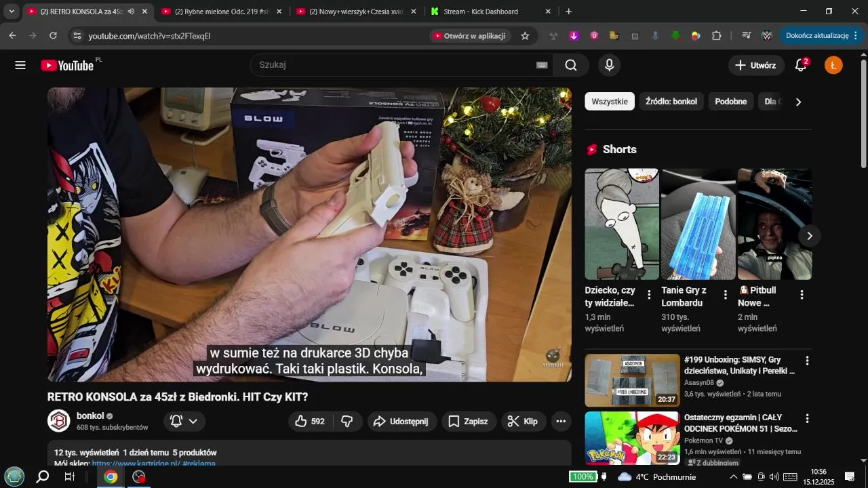Viewport: 868px width, 488px height.
Task: Open the account avatar menu
Action: pos(833,65)
